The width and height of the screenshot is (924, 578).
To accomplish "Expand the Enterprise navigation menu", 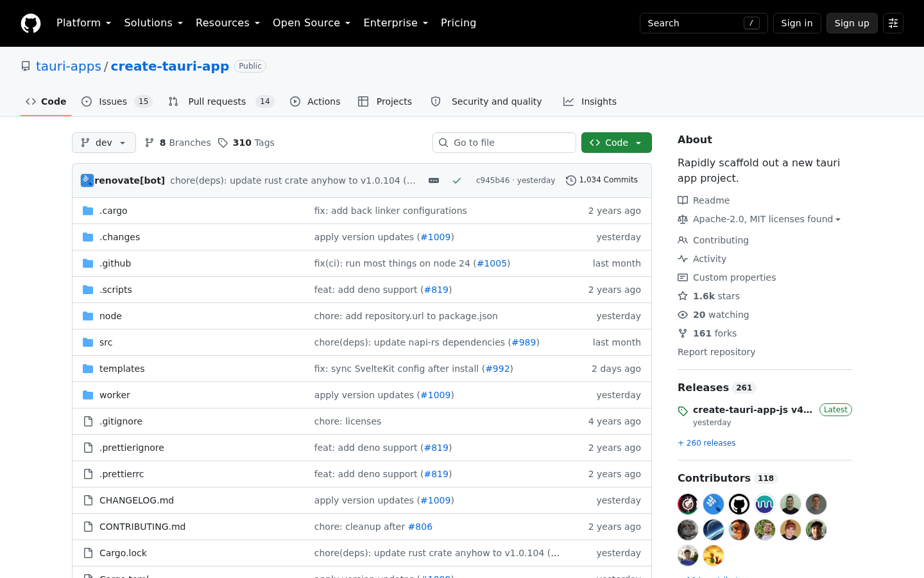I will 396,23.
